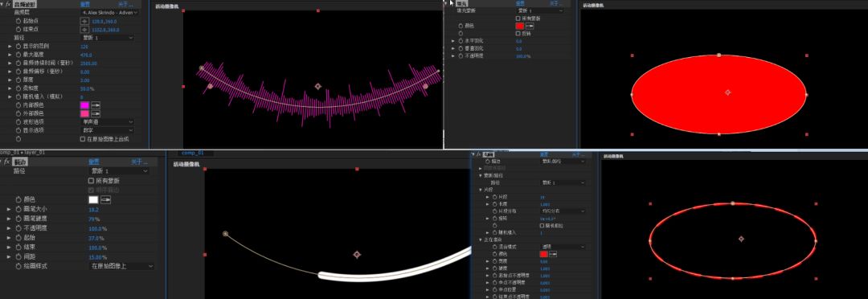
Task: Toggle the 画笔大小 stopwatch icon
Action: coord(18,210)
